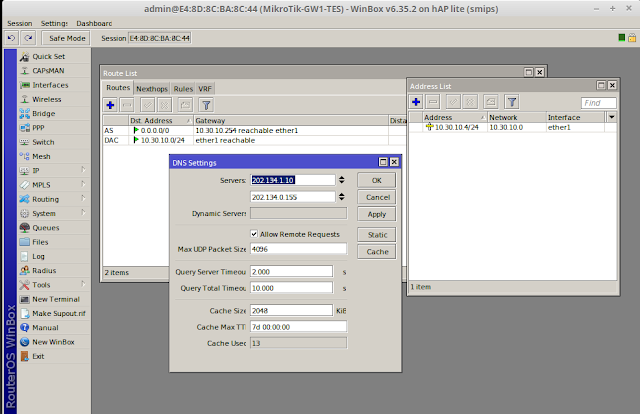The height and width of the screenshot is (414, 640).
Task: Select the 10.30.10.0/24 route row
Action: coord(254,140)
